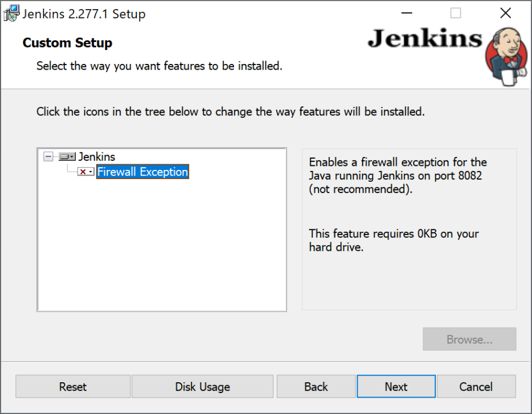
Task: Select the Firewall Exception feature
Action: coord(142,171)
